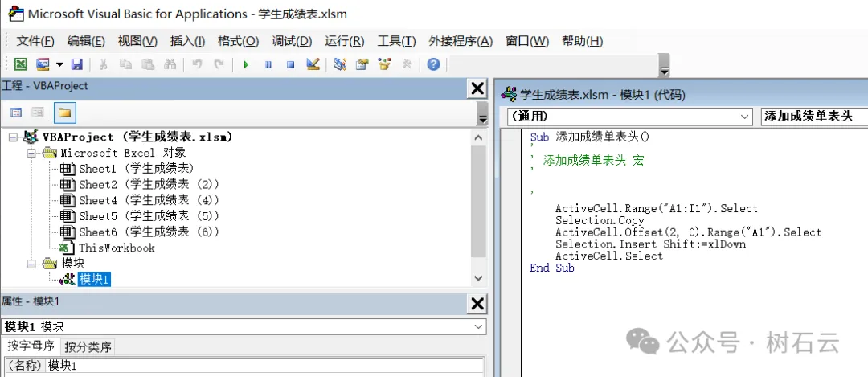Click the Insert UserForm toolbar icon
Image resolution: width=868 pixels, height=377 pixels.
43,64
